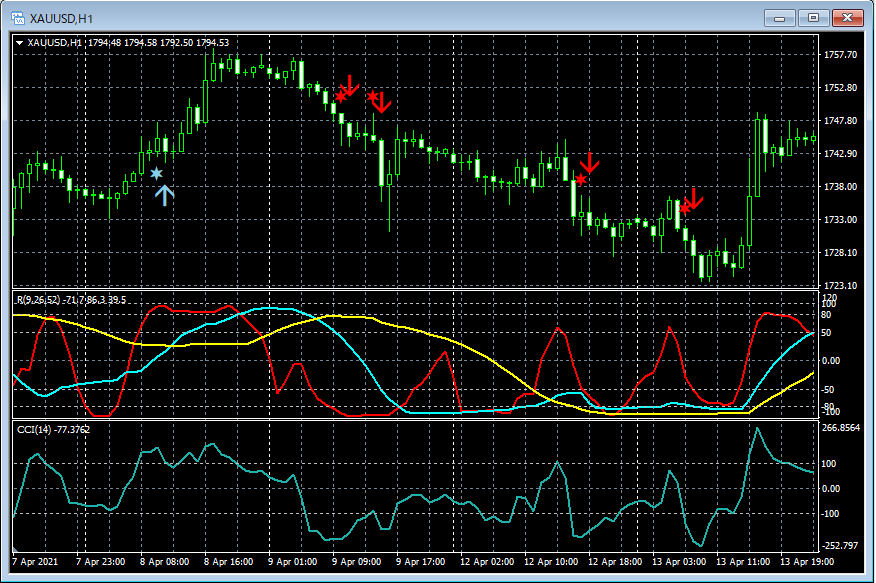Viewport: 876px width, 583px height.
Task: Minimize the XAUUSD,H1 chart window
Action: coord(781,17)
